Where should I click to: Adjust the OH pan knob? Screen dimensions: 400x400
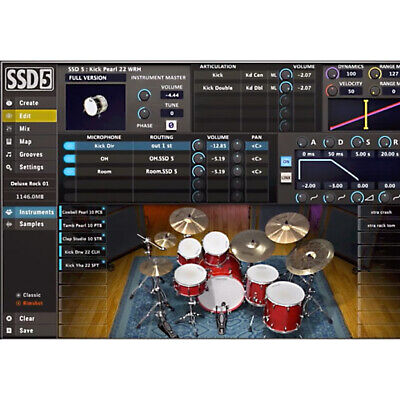[237, 158]
